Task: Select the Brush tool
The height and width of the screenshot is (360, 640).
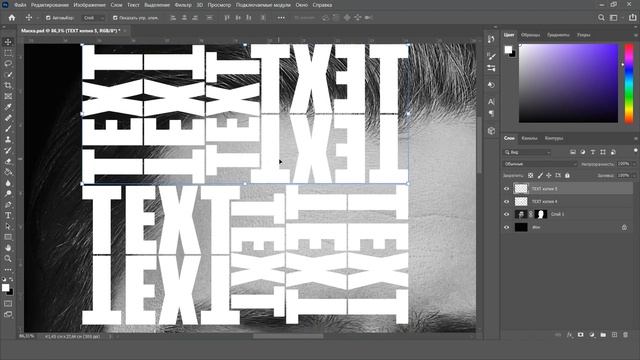Action: [8, 129]
